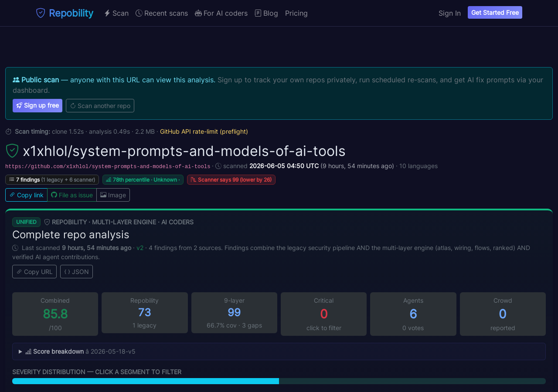Select the Repobility 73 score card
Viewport: 558px width, 392px height.
point(145,313)
